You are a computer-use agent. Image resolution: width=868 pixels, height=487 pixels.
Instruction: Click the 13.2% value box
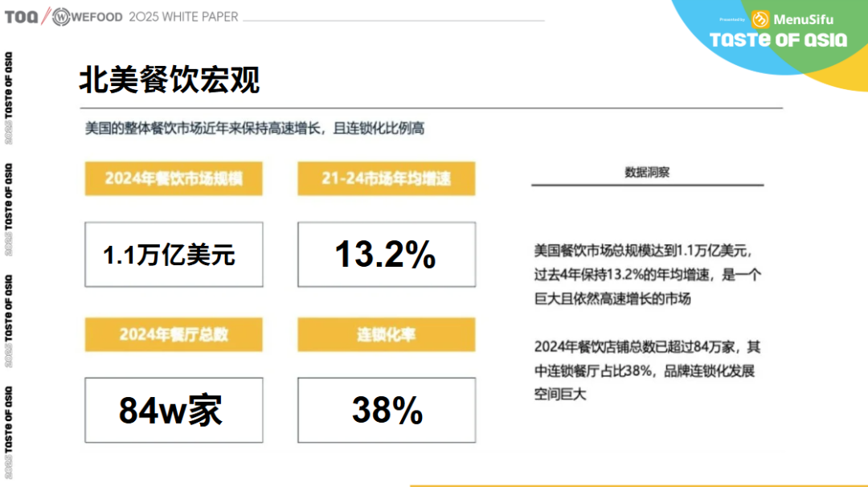point(387,255)
